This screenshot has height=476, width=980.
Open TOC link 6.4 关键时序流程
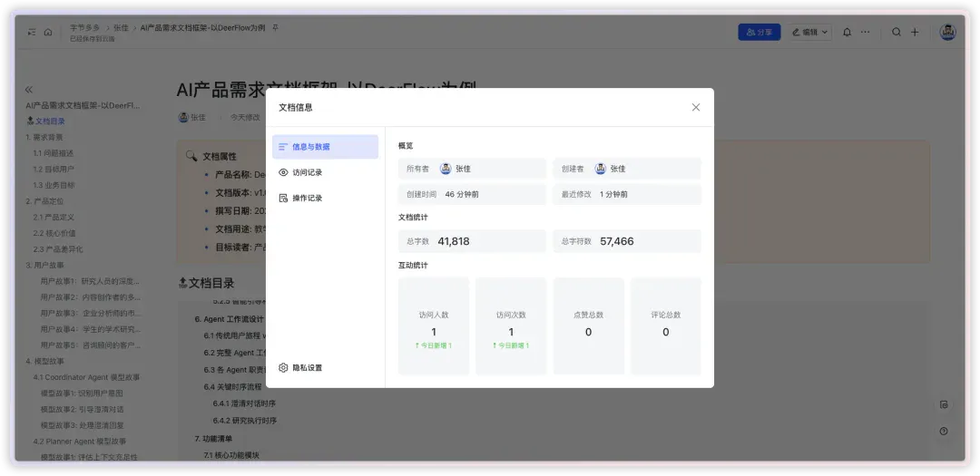coord(232,387)
